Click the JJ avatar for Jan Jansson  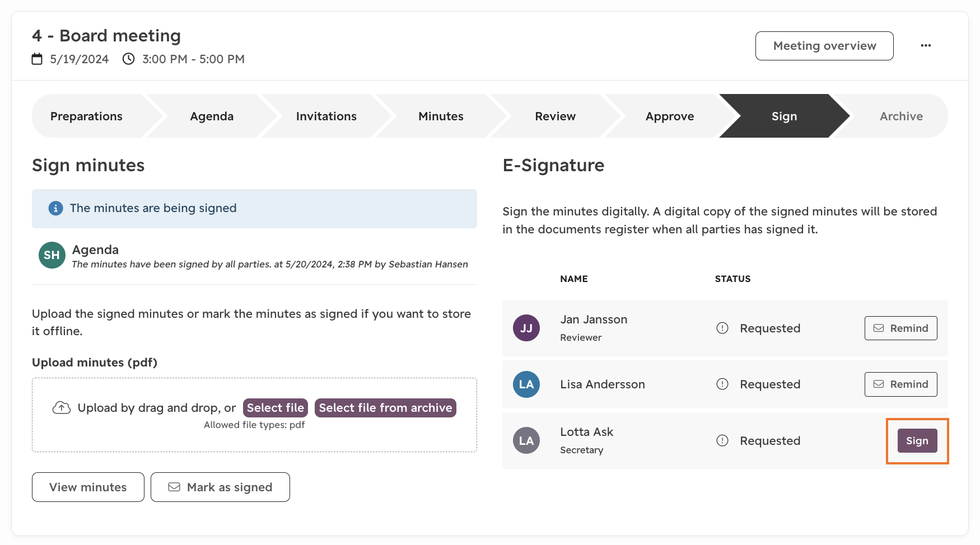point(526,328)
